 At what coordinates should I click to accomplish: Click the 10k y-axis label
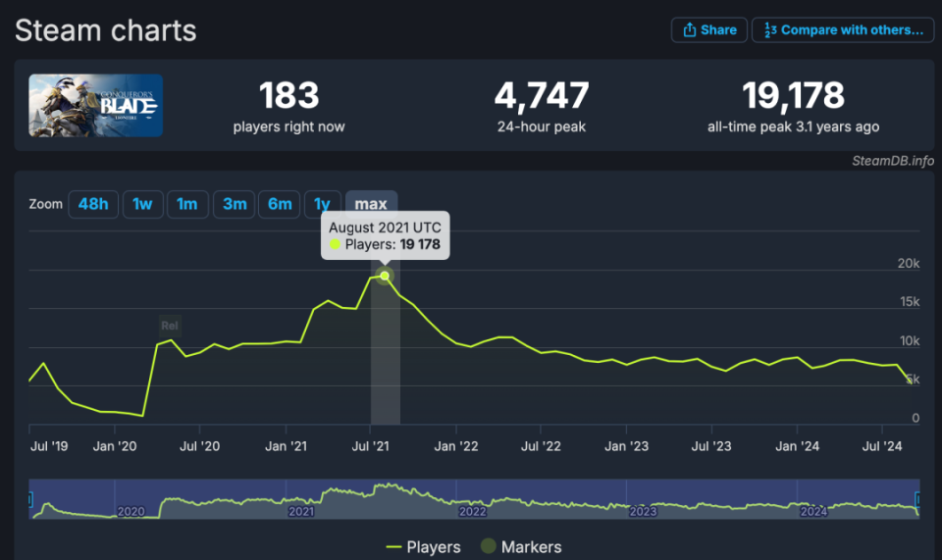[x=910, y=341]
